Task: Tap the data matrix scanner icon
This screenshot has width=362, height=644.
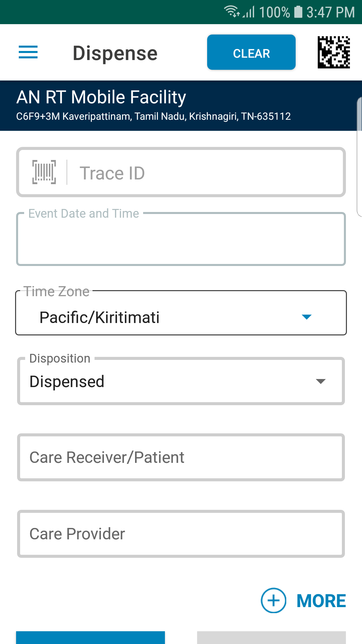Action: click(x=334, y=52)
